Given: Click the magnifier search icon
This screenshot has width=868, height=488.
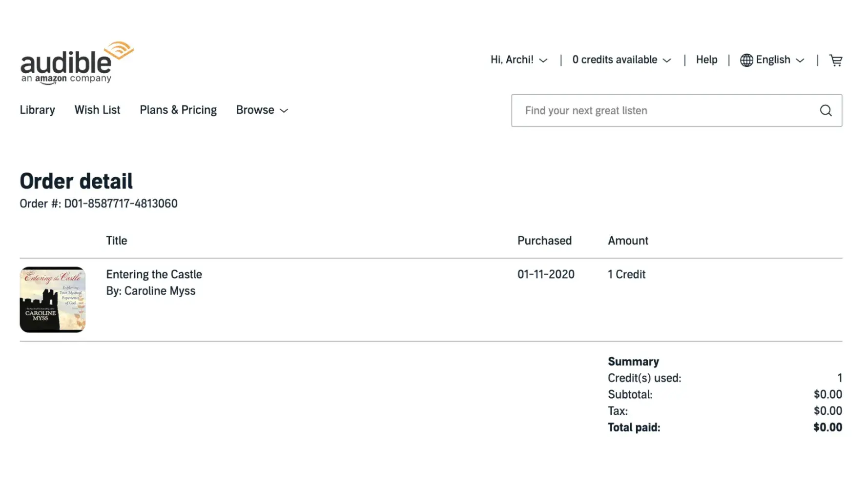Looking at the screenshot, I should point(826,111).
